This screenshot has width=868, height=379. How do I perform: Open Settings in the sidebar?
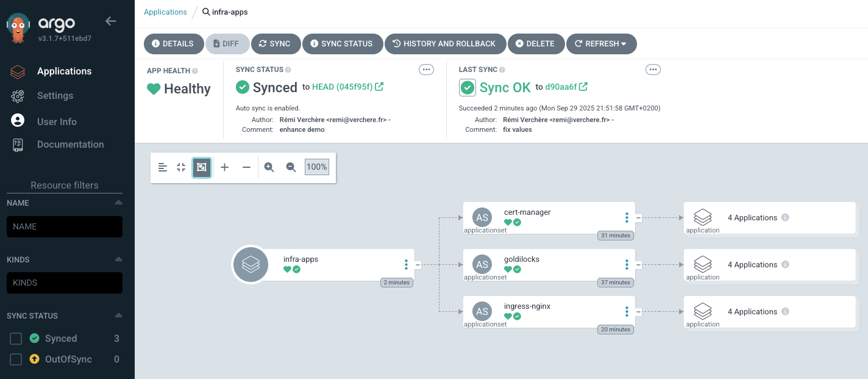coord(55,96)
